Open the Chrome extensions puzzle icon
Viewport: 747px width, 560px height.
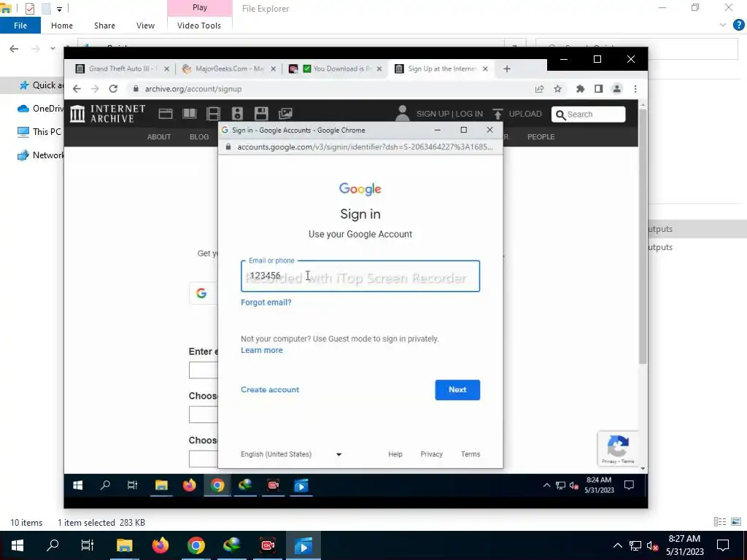580,88
